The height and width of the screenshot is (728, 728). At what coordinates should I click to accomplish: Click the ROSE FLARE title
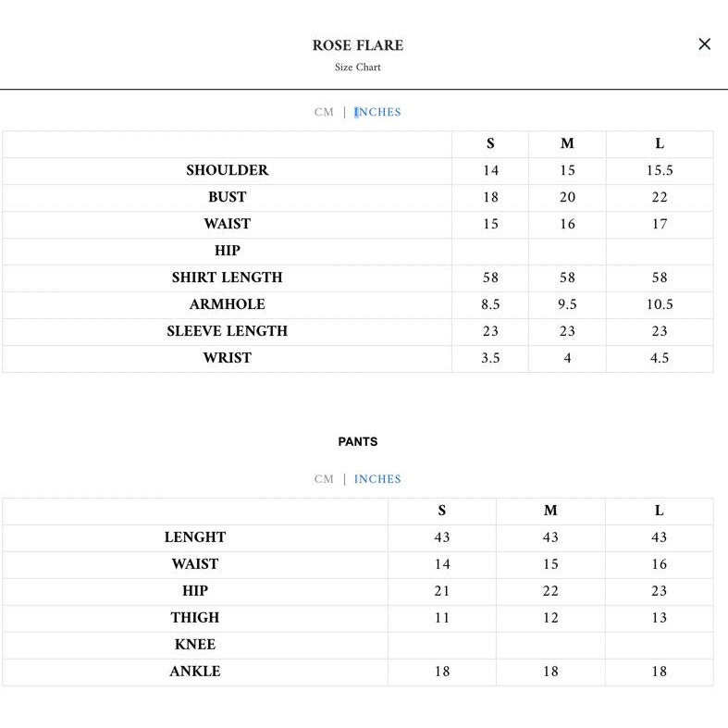pos(357,45)
